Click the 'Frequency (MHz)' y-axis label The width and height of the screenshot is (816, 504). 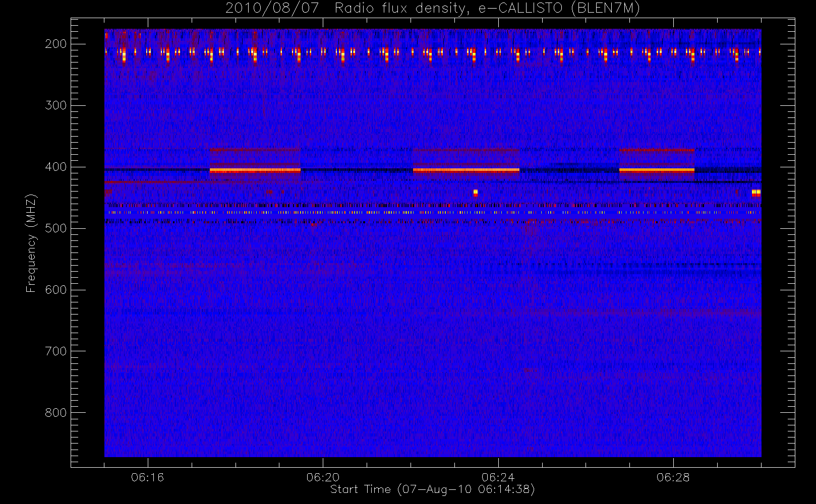point(31,243)
